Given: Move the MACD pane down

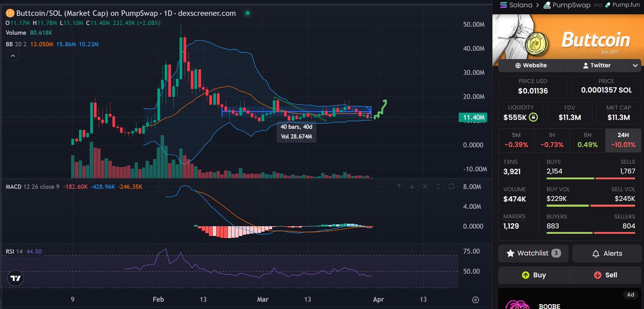Looking at the screenshot, I should 412,186.
